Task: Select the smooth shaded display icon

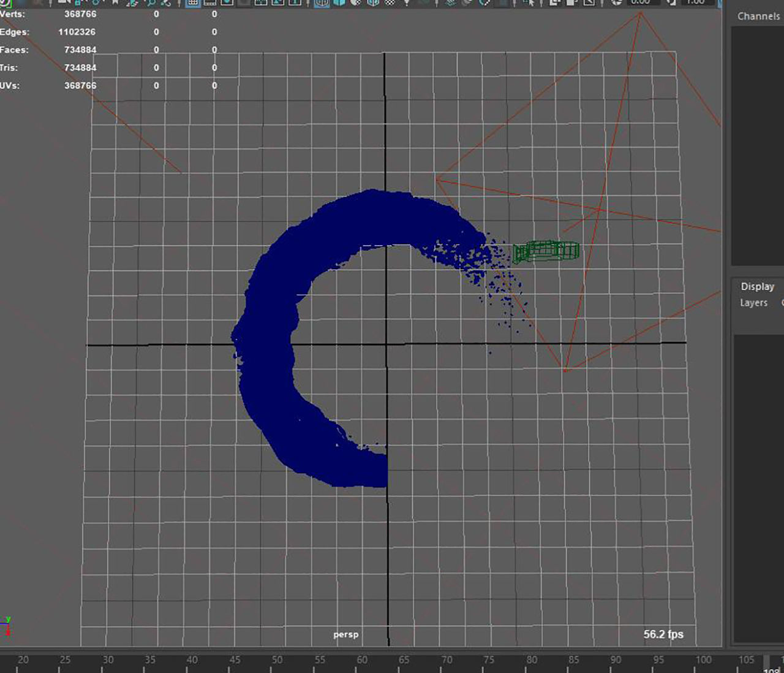Action: tap(338, 4)
